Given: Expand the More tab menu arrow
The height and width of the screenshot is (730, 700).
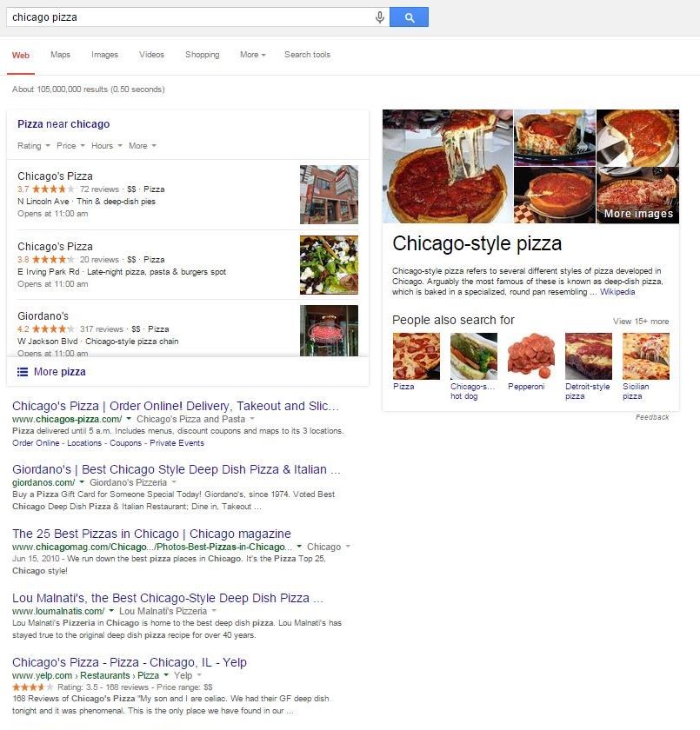Looking at the screenshot, I should pos(263,55).
